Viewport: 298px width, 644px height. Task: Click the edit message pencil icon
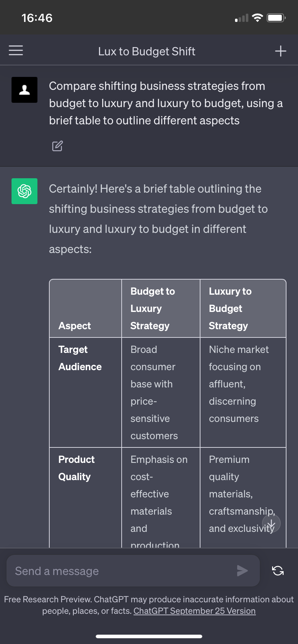click(58, 146)
